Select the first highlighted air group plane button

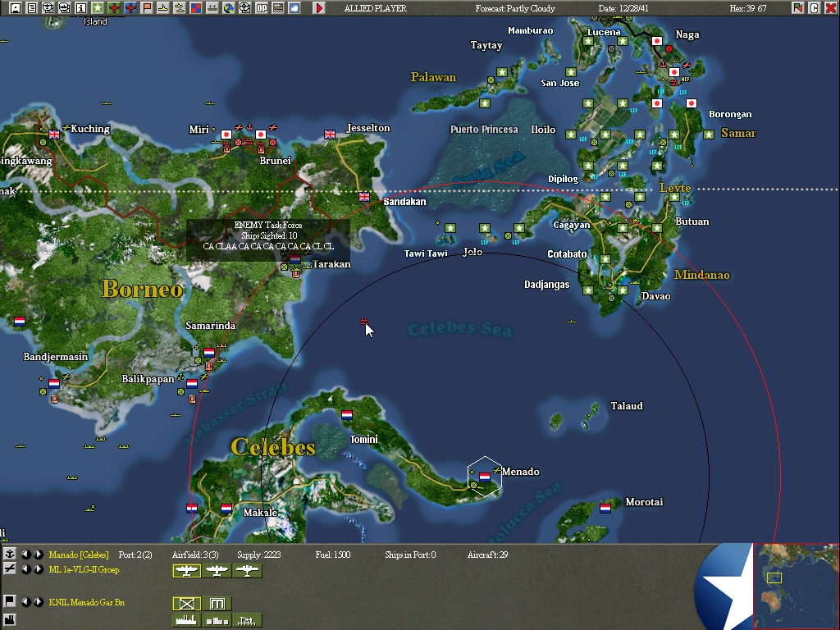(x=186, y=571)
